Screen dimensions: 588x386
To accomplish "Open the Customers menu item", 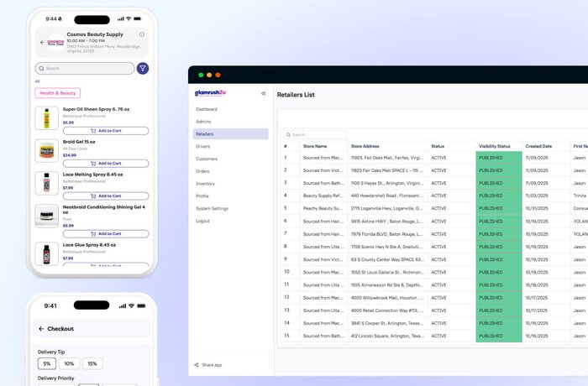I will pos(207,159).
